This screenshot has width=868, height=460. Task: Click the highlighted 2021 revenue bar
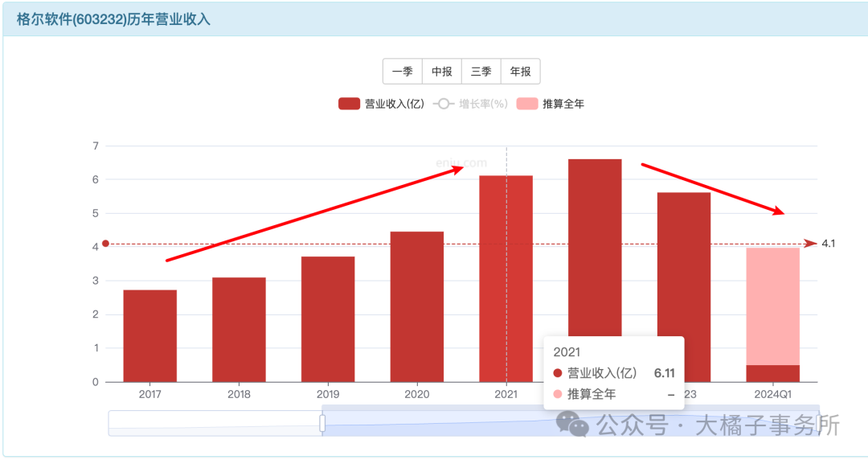[x=506, y=279]
